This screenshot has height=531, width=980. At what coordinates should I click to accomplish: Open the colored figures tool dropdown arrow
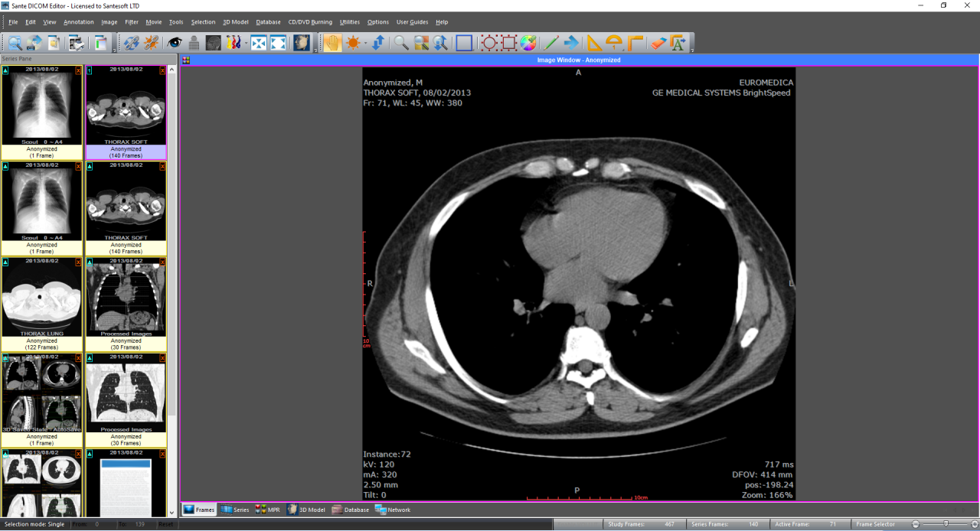point(246,43)
